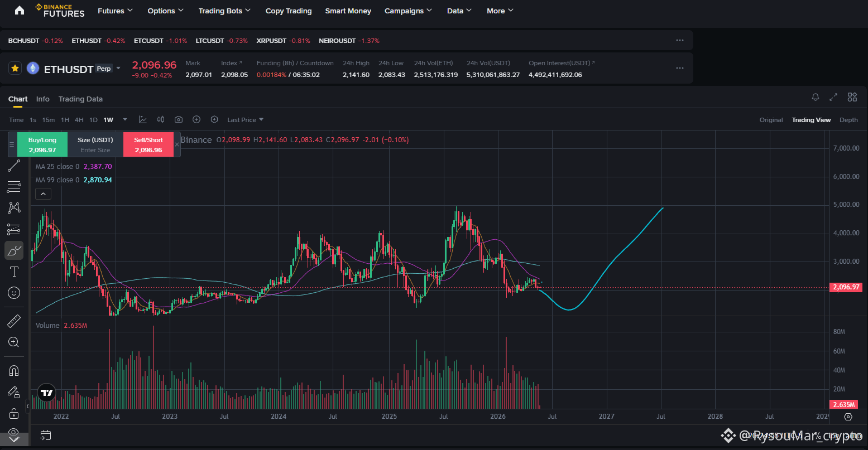868x450 pixels.
Task: Grab the quick order panel drag handle
Action: tap(12, 144)
